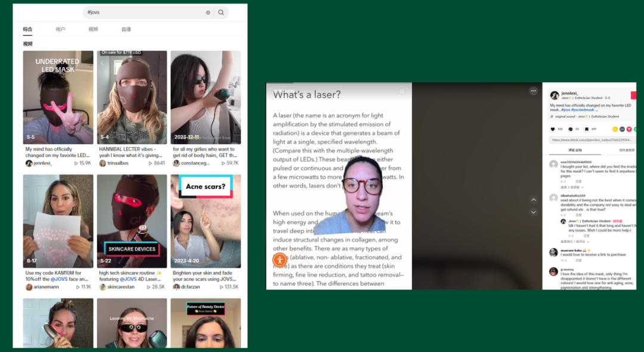Open the 'On sale for $719 USD' video thumbnail
This screenshot has width=644, height=352.
pyautogui.click(x=132, y=97)
